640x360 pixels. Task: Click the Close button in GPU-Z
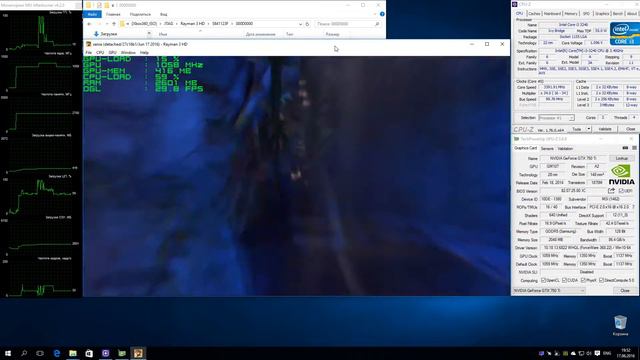click(625, 291)
